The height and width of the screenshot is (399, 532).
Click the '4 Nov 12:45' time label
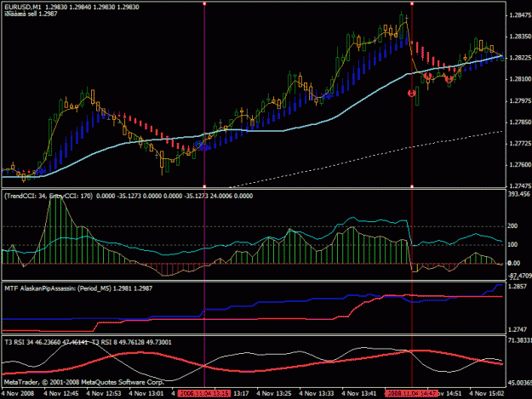(x=61, y=394)
